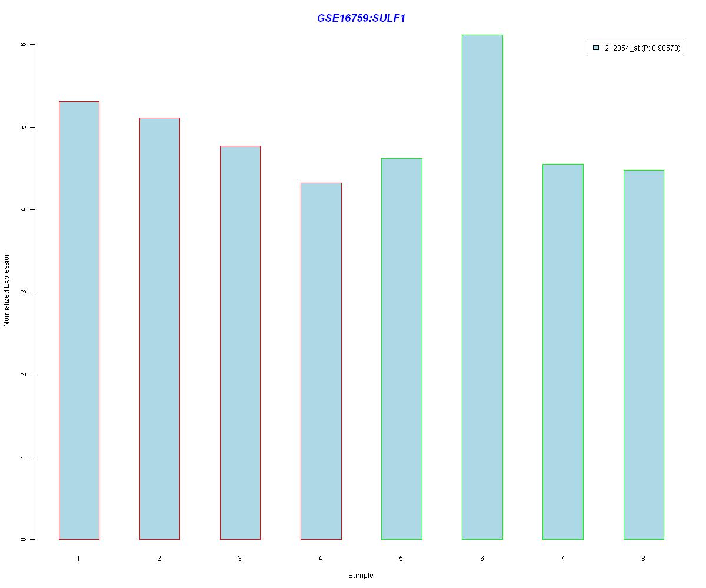Click x-axis tick label 4
This screenshot has height=588, width=706.
[321, 558]
